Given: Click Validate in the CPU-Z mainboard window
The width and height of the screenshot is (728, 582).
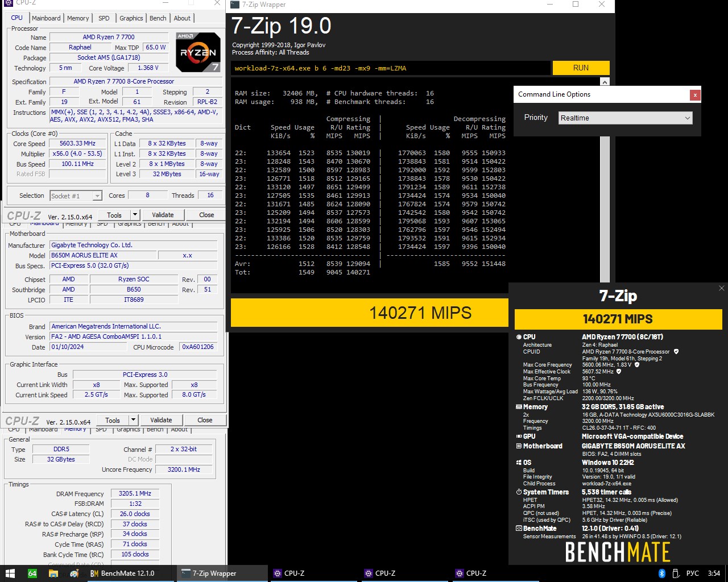Looking at the screenshot, I should tap(161, 420).
